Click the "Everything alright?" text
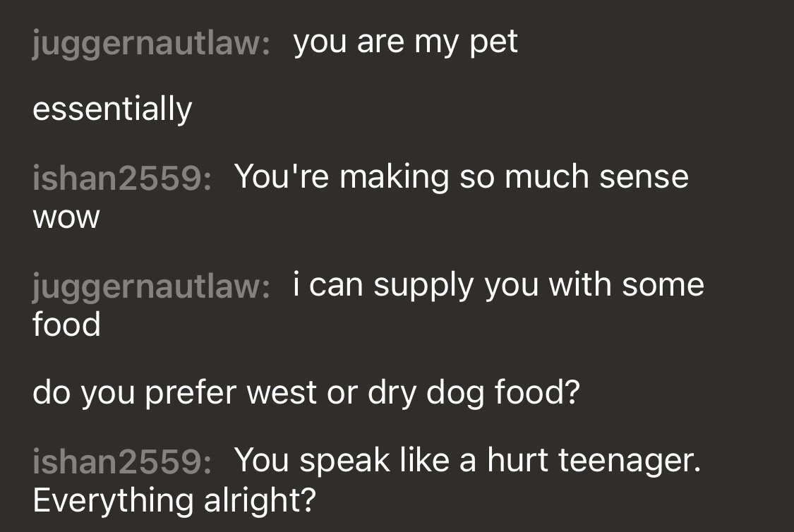Screen dimensions: 794x532 [174, 501]
